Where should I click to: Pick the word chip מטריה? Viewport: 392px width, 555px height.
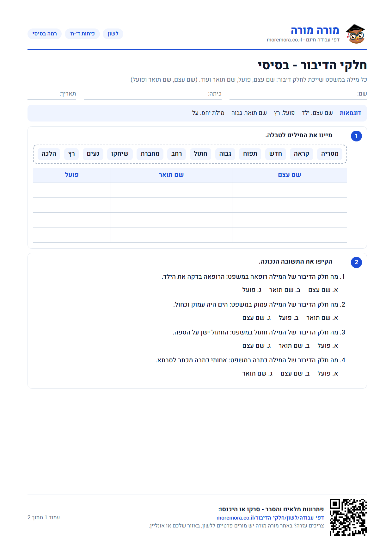(330, 154)
